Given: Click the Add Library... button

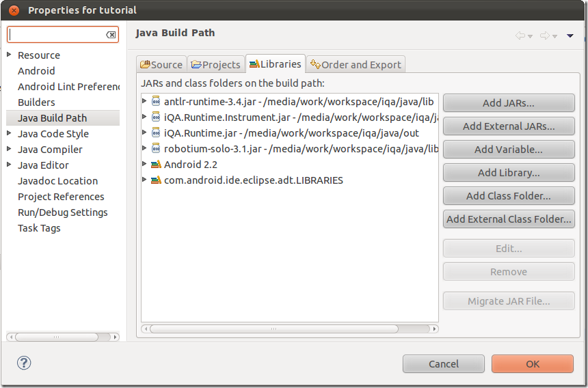Looking at the screenshot, I should [509, 173].
